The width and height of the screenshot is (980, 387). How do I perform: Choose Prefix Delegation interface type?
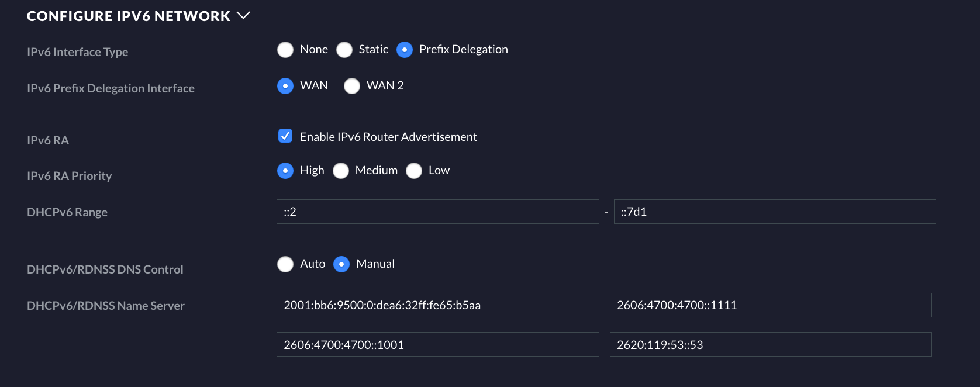pos(405,50)
